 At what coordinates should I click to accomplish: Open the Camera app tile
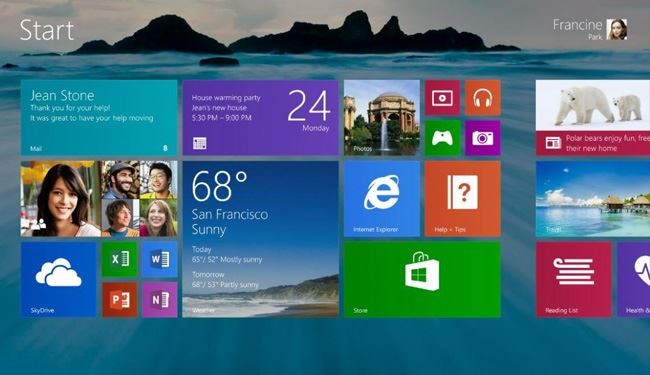[483, 138]
